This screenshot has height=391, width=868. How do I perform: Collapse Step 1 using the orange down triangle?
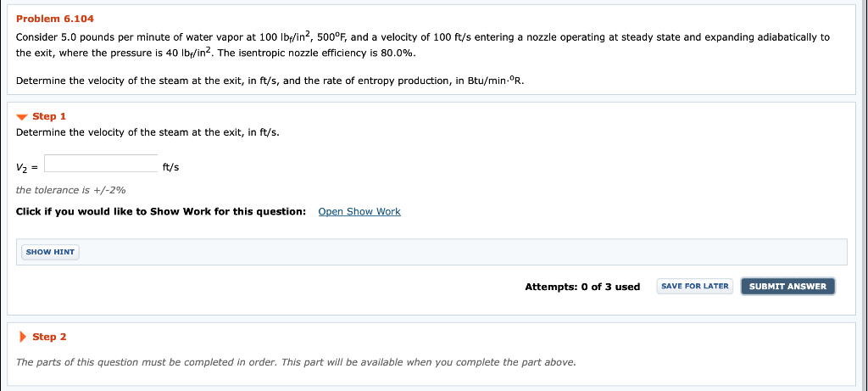coord(21,117)
